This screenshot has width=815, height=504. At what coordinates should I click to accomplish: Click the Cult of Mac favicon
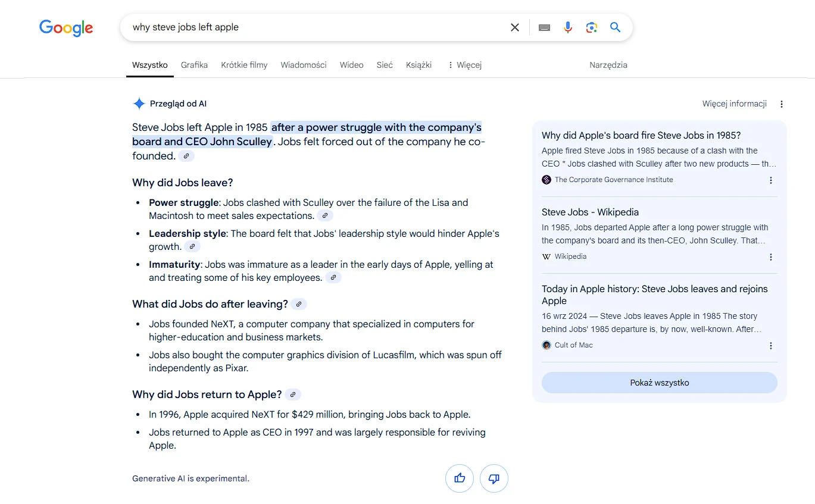pyautogui.click(x=547, y=345)
